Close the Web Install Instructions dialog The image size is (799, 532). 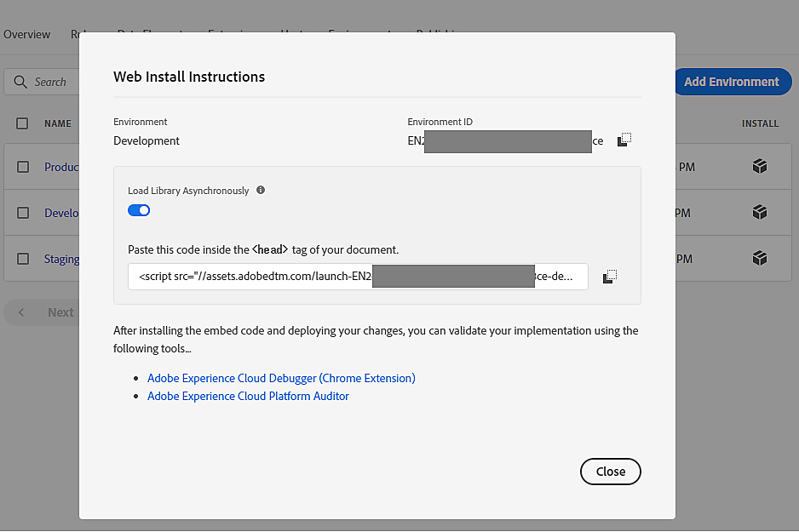coord(610,472)
